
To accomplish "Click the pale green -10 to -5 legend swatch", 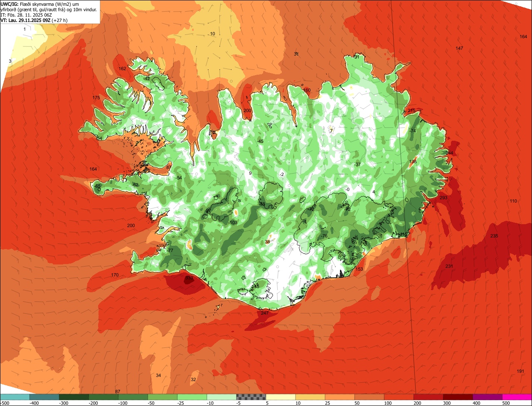I will click(x=221, y=397).
